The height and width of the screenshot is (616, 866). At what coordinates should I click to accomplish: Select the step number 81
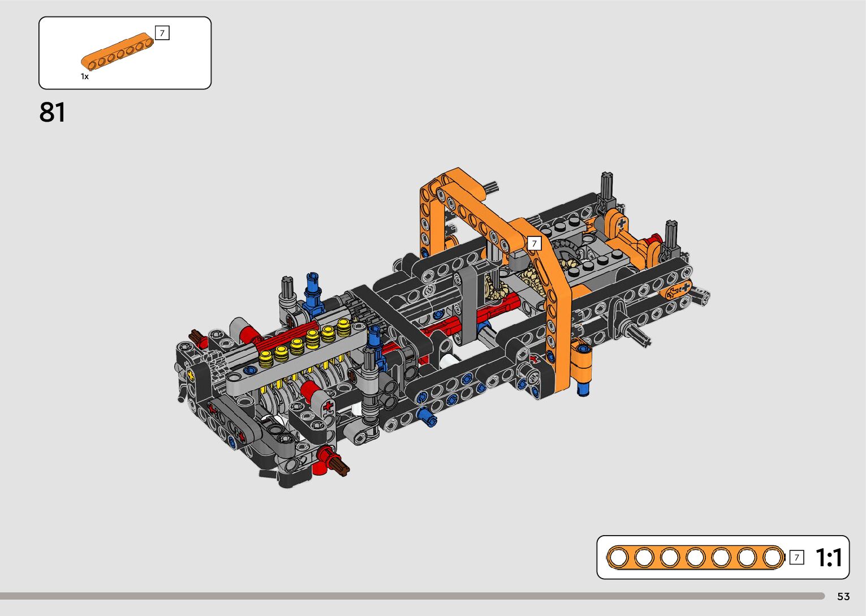click(x=52, y=113)
